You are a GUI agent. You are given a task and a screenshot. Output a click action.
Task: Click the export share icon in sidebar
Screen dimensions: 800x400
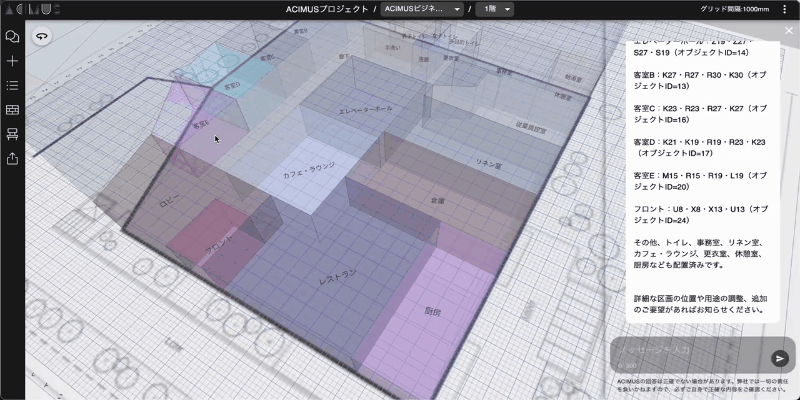click(x=13, y=158)
